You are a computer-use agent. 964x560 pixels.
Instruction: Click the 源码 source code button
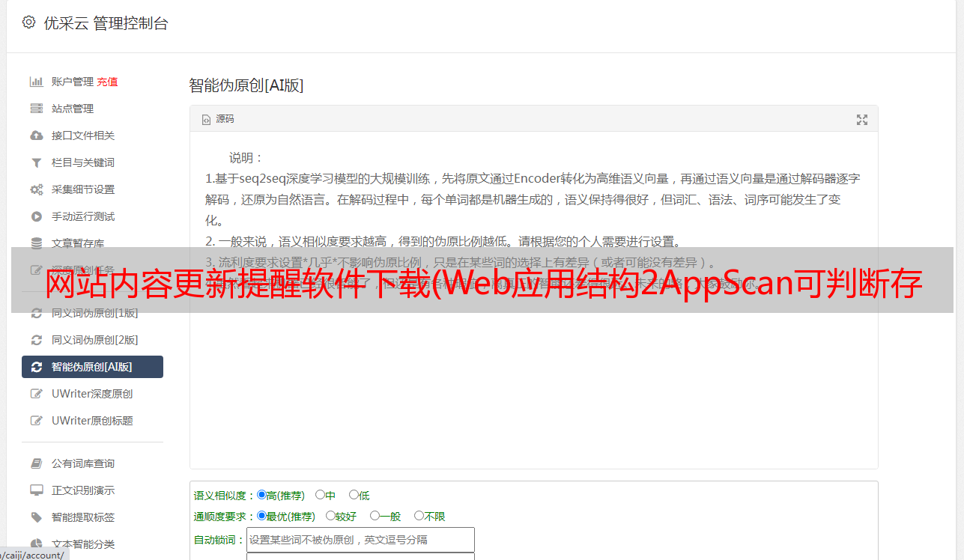[218, 119]
